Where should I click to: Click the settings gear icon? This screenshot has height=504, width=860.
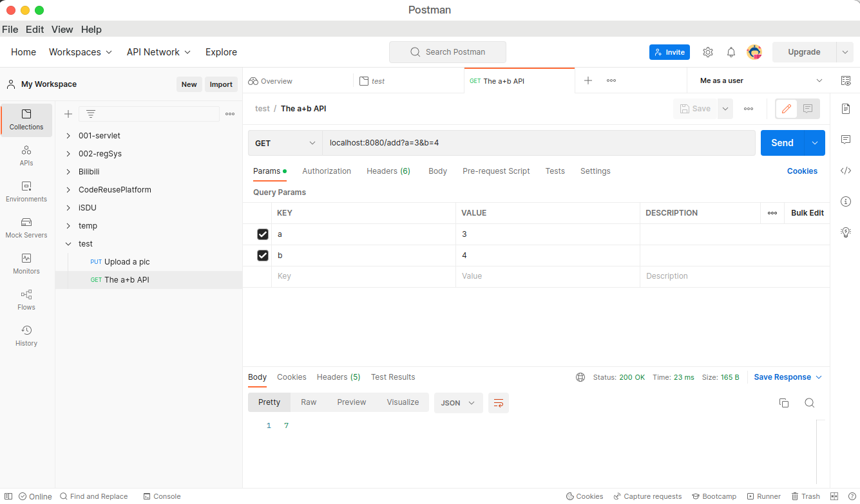click(x=708, y=52)
